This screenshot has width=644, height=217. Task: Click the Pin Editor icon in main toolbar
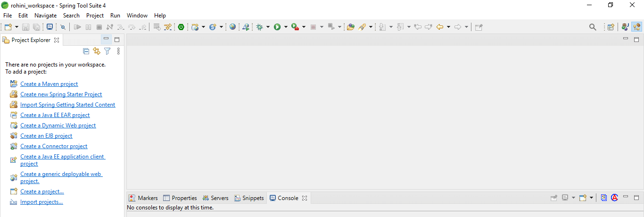[x=479, y=27]
